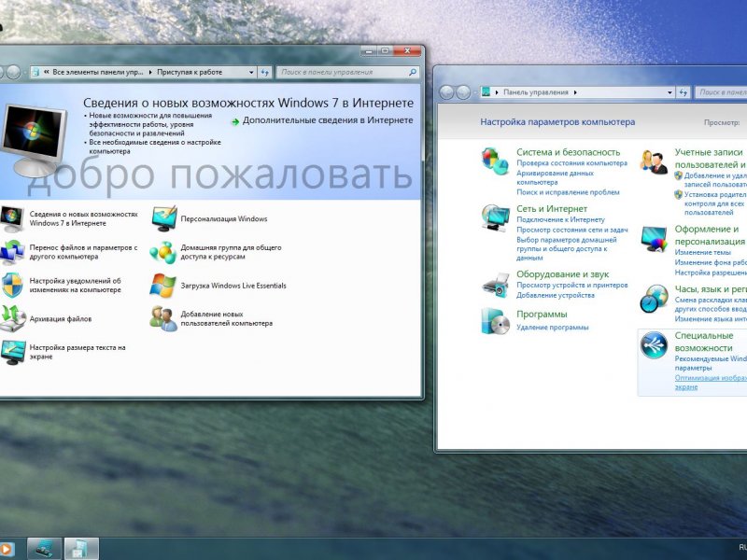This screenshot has height=560, width=747.
Task: Open the backup icon next to 'Архивация файлов'
Action: pyautogui.click(x=12, y=318)
